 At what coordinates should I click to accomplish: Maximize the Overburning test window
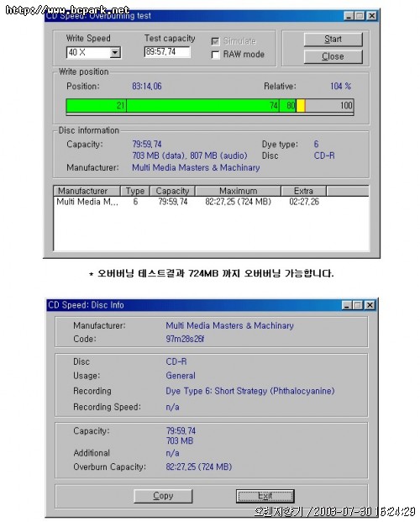tap(360, 16)
